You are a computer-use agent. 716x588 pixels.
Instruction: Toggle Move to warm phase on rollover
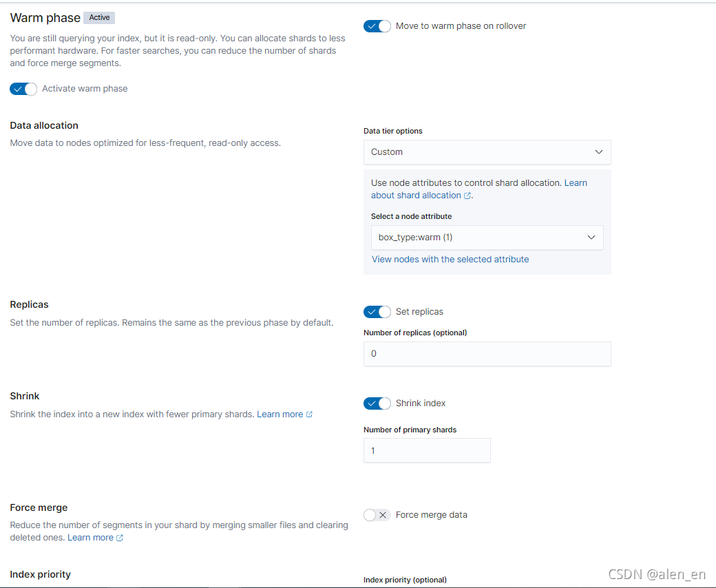click(377, 26)
